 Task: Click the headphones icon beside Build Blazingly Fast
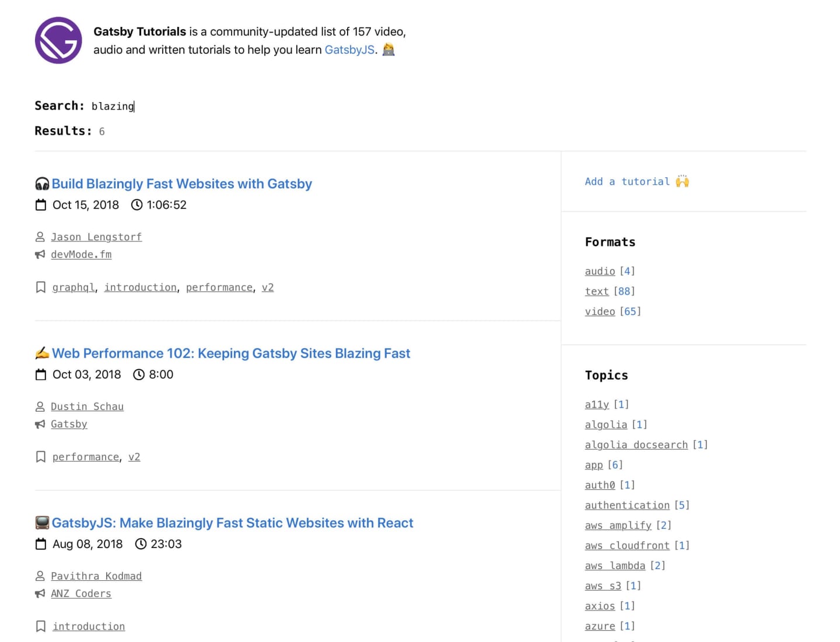click(x=42, y=184)
